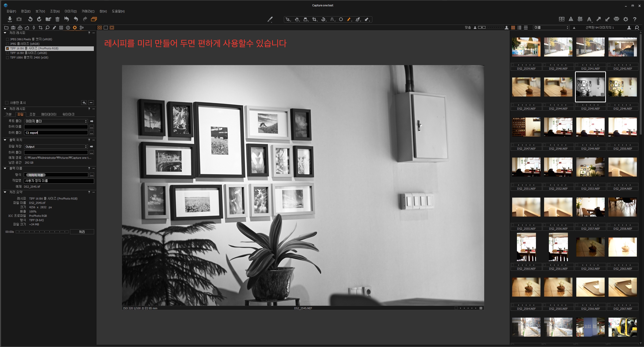Screen dimensions: 644x347
Task: Open the Output tool tab gear icon
Action: click(x=75, y=28)
